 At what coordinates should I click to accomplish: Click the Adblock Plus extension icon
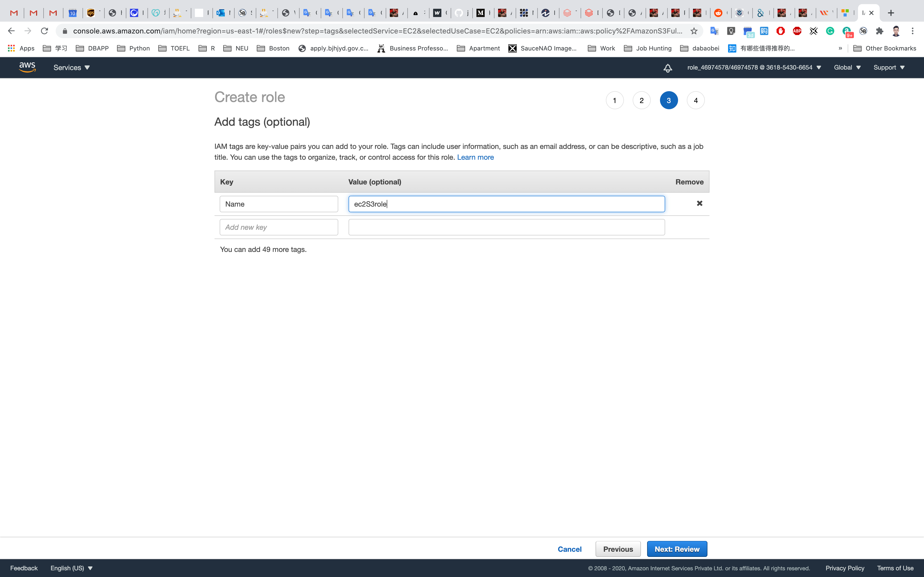coord(797,31)
